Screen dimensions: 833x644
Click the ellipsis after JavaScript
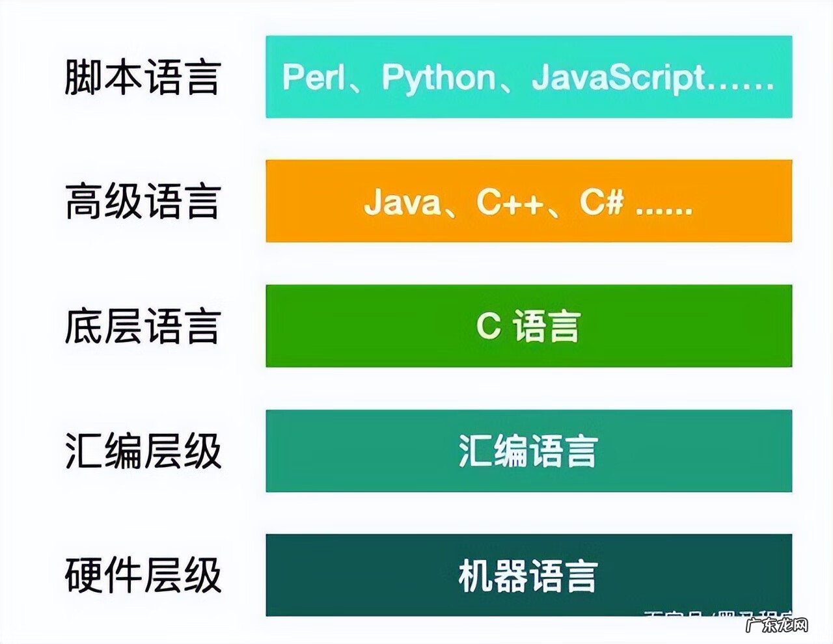(742, 83)
